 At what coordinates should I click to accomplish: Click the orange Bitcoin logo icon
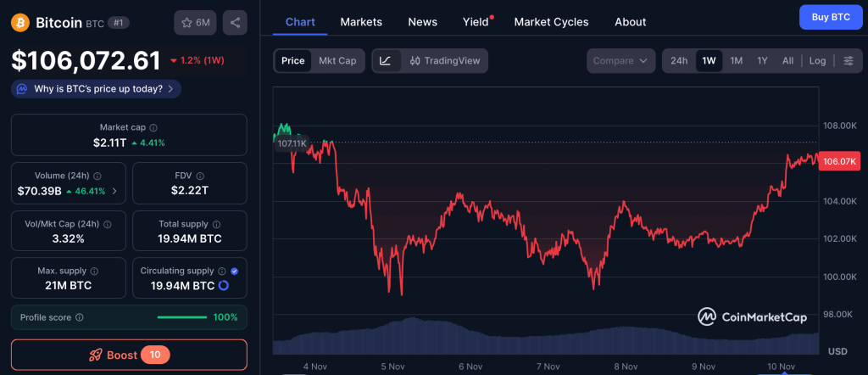pyautogui.click(x=20, y=23)
